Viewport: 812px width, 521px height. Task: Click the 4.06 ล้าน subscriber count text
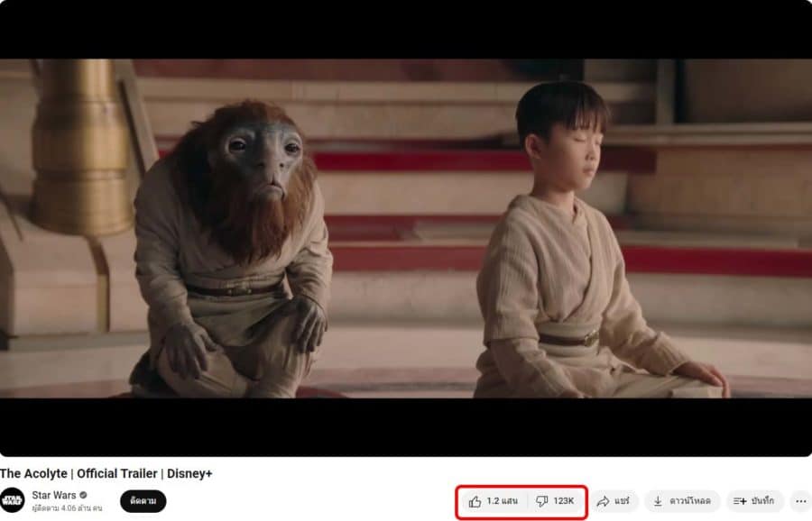tap(68, 508)
